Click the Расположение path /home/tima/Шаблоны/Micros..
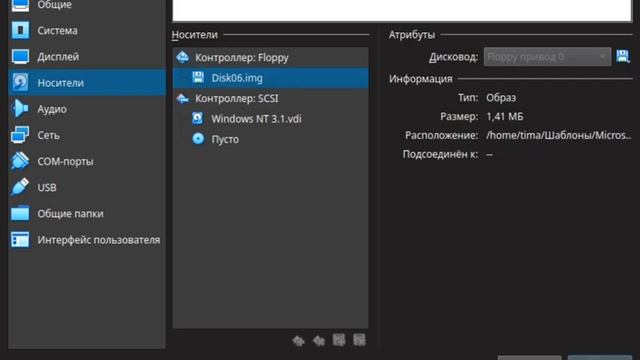The image size is (640, 360). 558,136
